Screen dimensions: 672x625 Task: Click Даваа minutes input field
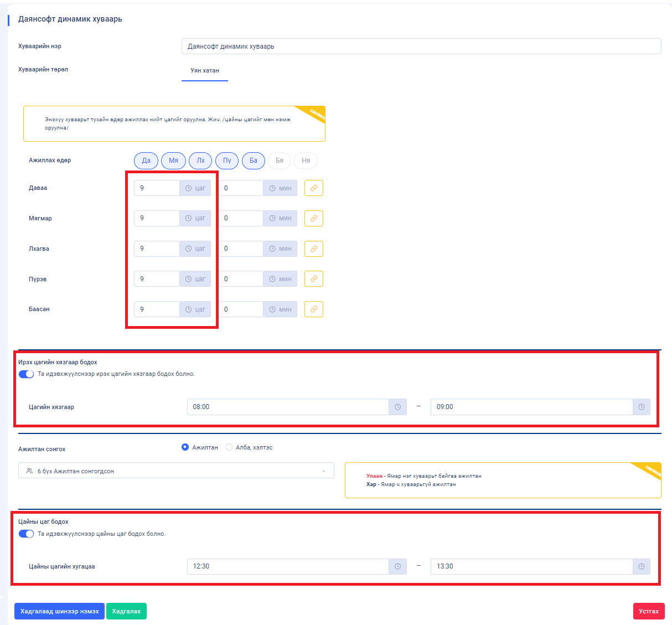(241, 188)
